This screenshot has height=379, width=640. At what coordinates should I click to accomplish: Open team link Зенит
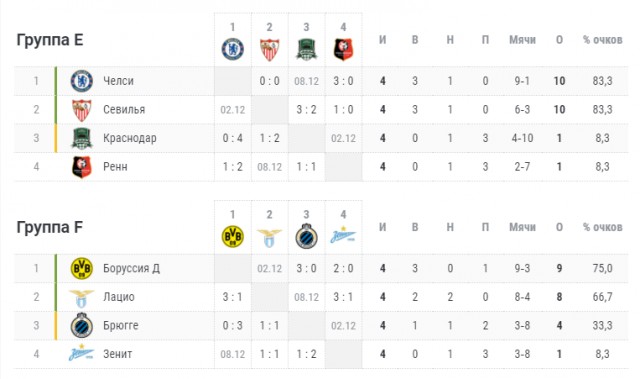(x=118, y=354)
